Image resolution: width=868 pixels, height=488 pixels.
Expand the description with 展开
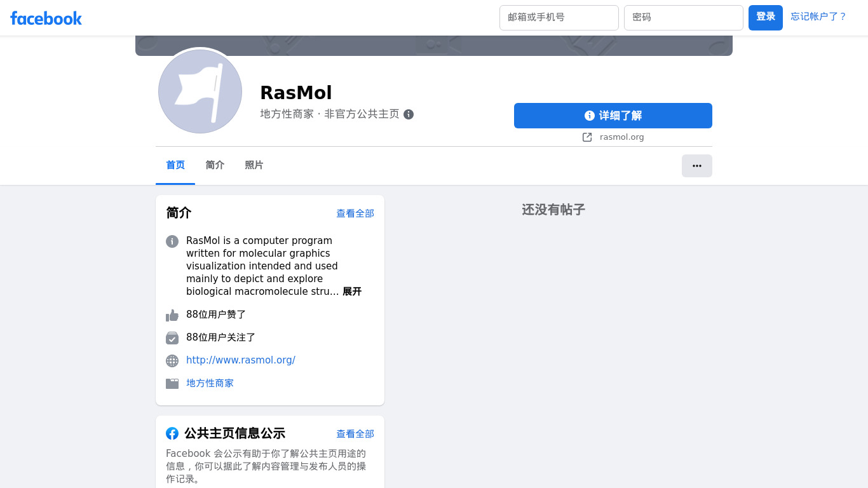click(352, 292)
